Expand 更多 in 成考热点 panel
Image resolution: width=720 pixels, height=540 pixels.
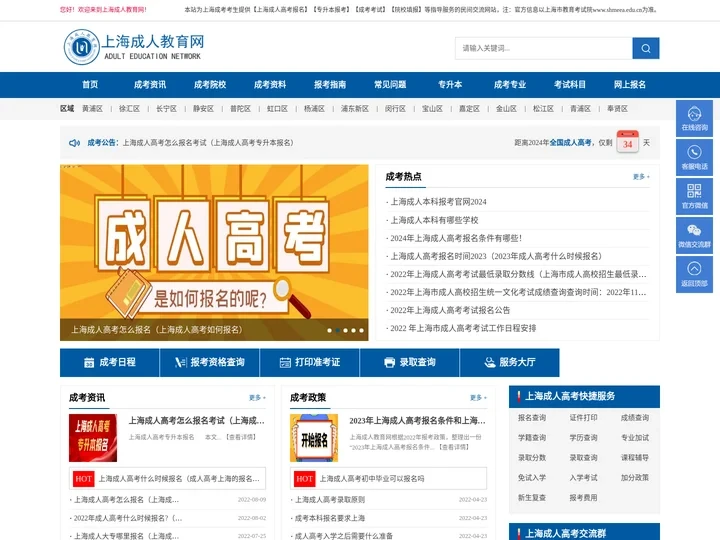[x=641, y=177]
